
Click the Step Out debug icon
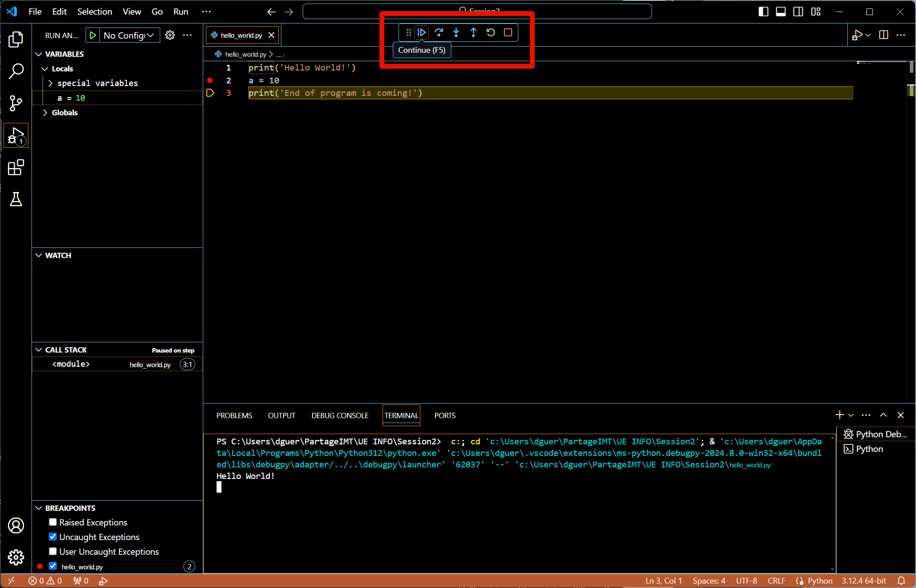(x=473, y=32)
